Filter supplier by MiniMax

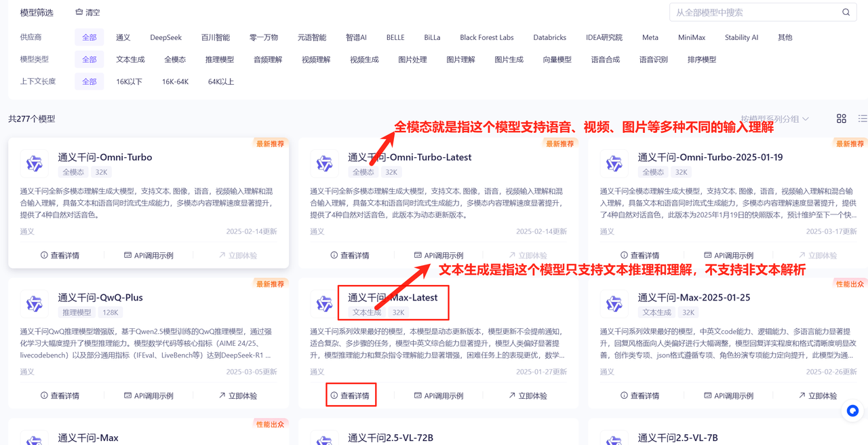tap(692, 37)
